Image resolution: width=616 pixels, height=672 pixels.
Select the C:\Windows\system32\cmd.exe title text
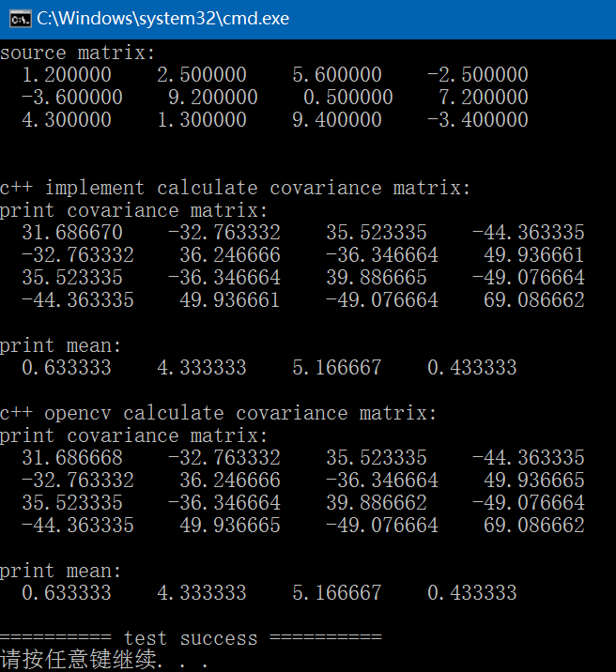point(162,19)
